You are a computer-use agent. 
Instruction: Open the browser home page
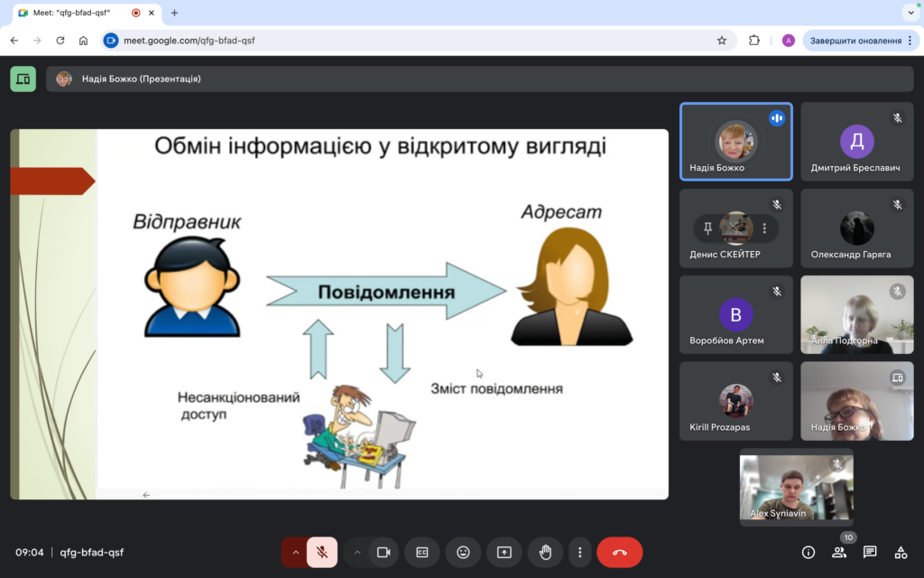click(x=83, y=41)
